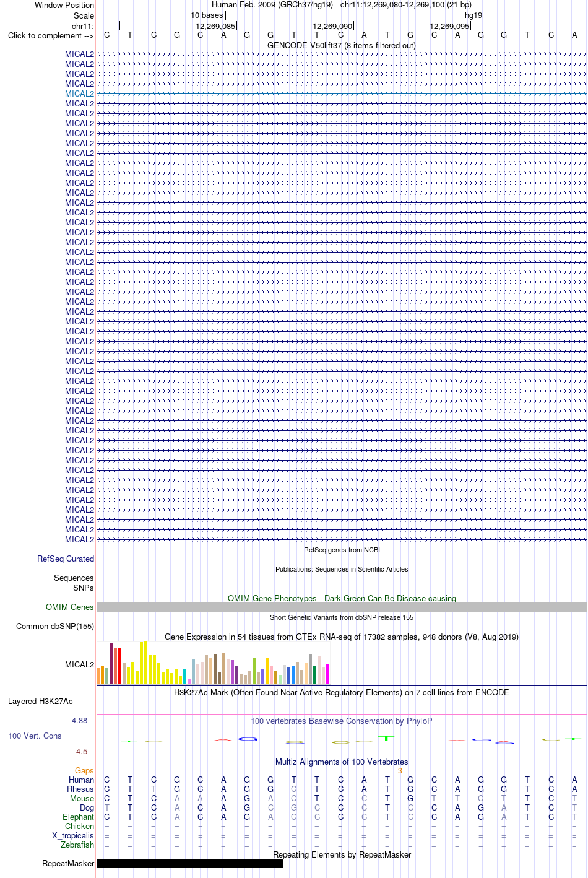
Task: Select the 'Elephant' alignment row label
Action: pyautogui.click(x=79, y=817)
